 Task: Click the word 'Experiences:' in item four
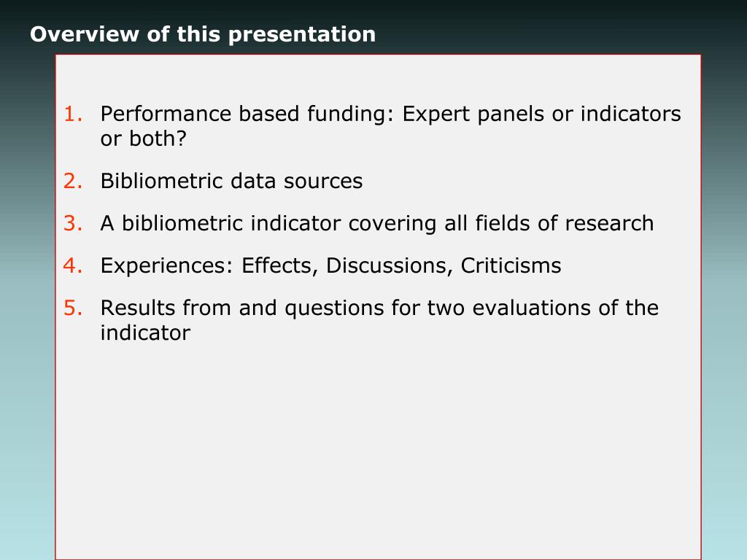(167, 266)
